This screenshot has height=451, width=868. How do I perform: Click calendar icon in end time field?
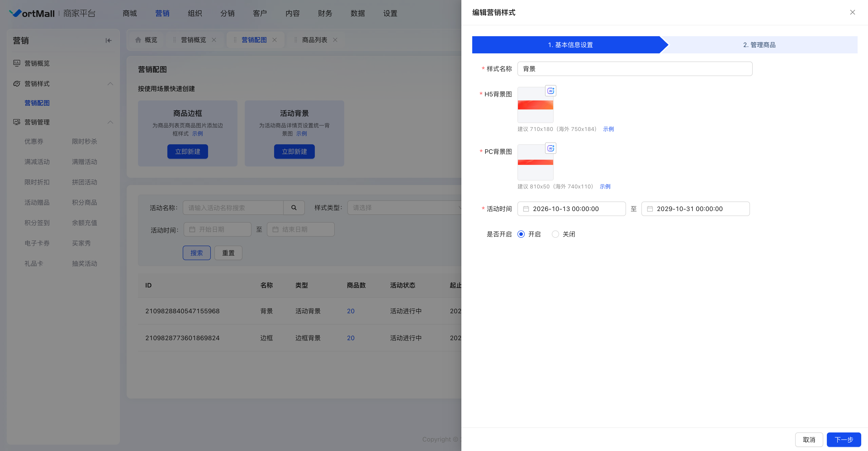click(650, 209)
